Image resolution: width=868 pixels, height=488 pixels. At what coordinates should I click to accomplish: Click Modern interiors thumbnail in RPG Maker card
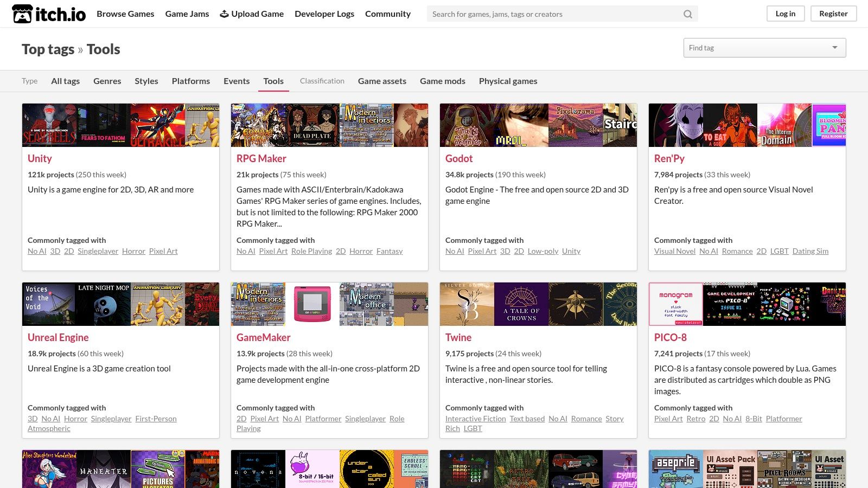pos(367,125)
